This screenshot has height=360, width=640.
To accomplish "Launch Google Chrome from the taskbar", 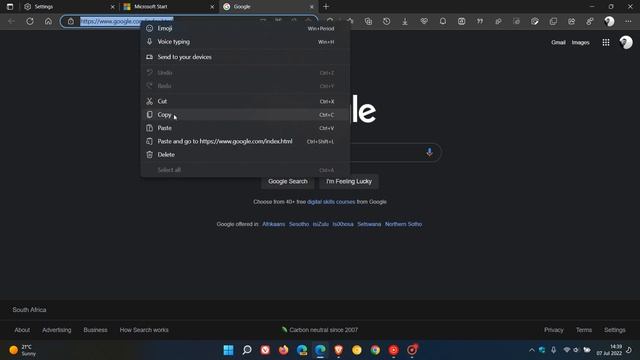I will (x=375, y=350).
